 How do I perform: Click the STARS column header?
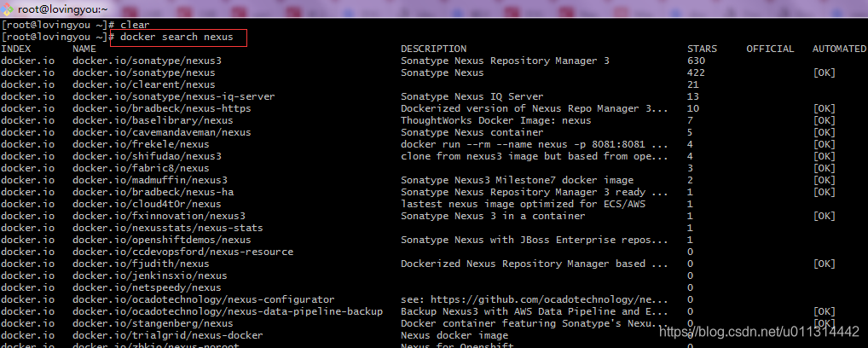point(702,49)
